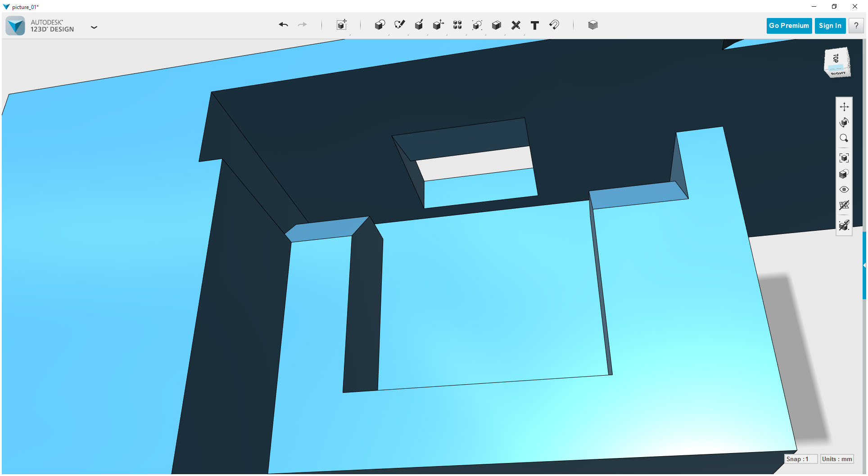Select the Undo icon
The image size is (868, 476).
pyautogui.click(x=283, y=25)
